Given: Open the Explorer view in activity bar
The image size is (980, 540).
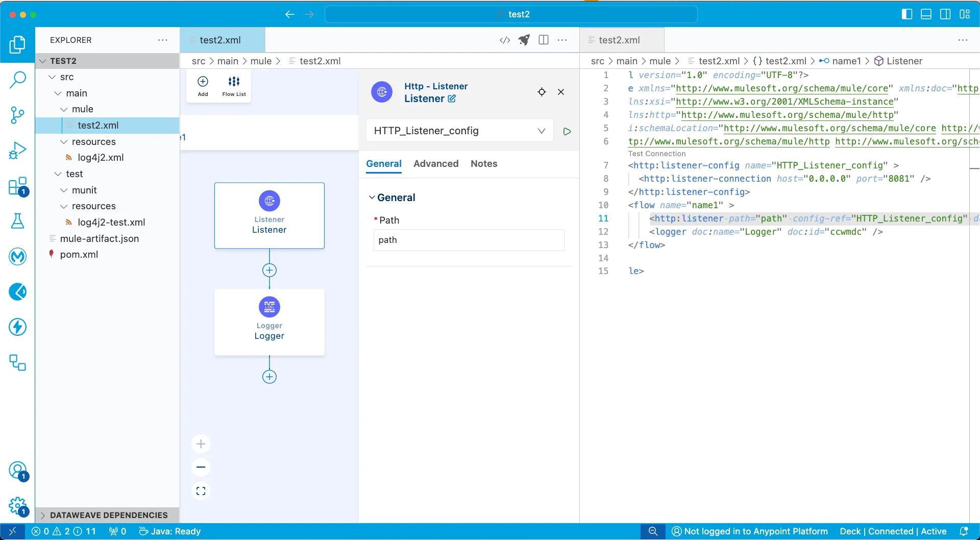Looking at the screenshot, I should coord(17,45).
